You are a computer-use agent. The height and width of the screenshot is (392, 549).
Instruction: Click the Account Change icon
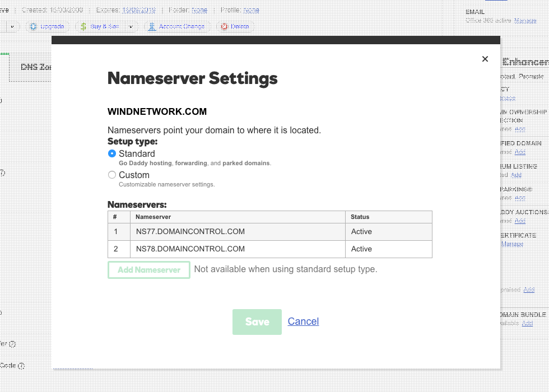click(152, 26)
